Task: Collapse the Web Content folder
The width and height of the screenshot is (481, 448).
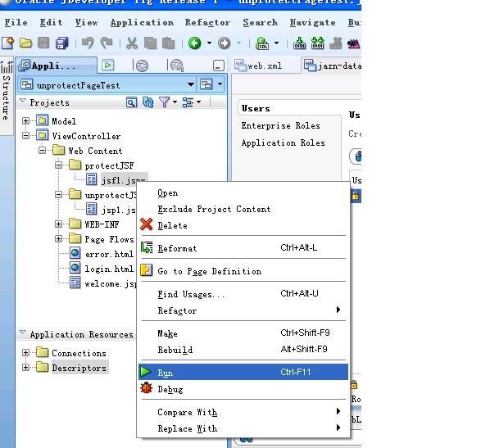Action: (x=43, y=150)
